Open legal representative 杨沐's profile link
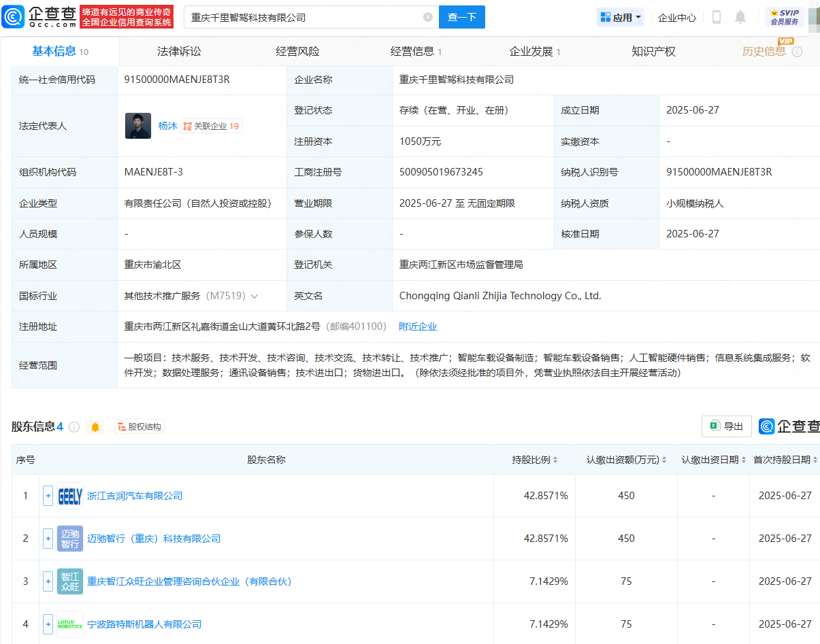Viewport: 820px width, 644px height. 167,126
